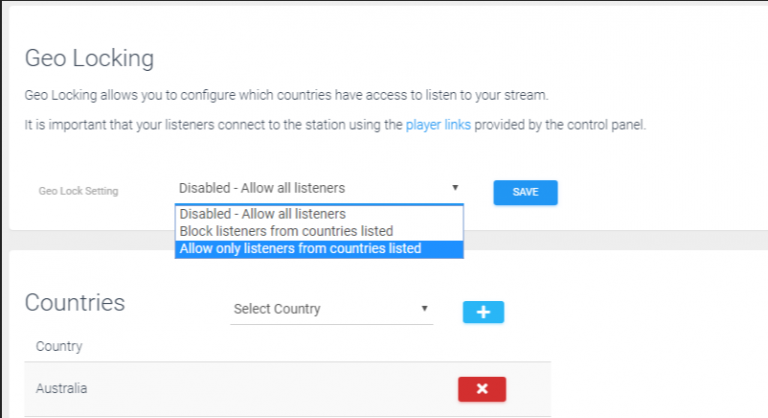Click the Geo Lock Setting label

pyautogui.click(x=78, y=191)
